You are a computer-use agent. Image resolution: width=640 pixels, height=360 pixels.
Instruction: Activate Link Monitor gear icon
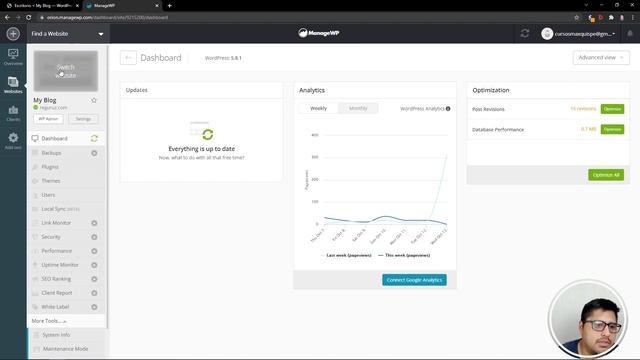pos(94,223)
